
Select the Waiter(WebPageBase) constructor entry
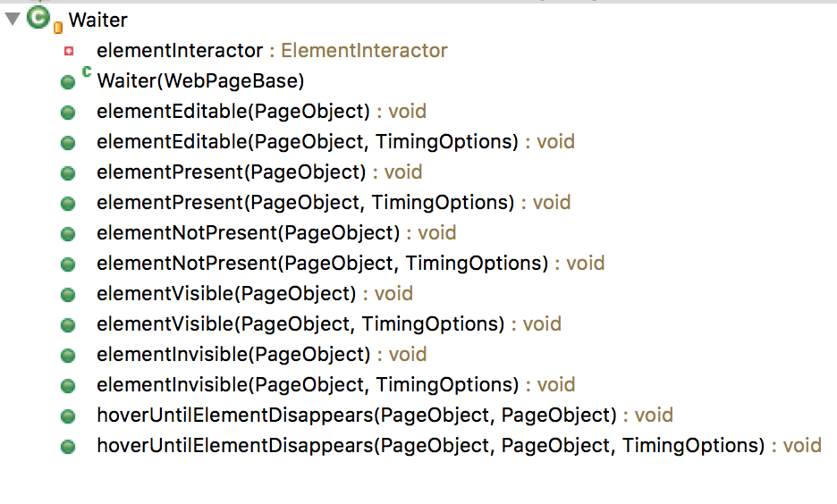click(x=200, y=81)
